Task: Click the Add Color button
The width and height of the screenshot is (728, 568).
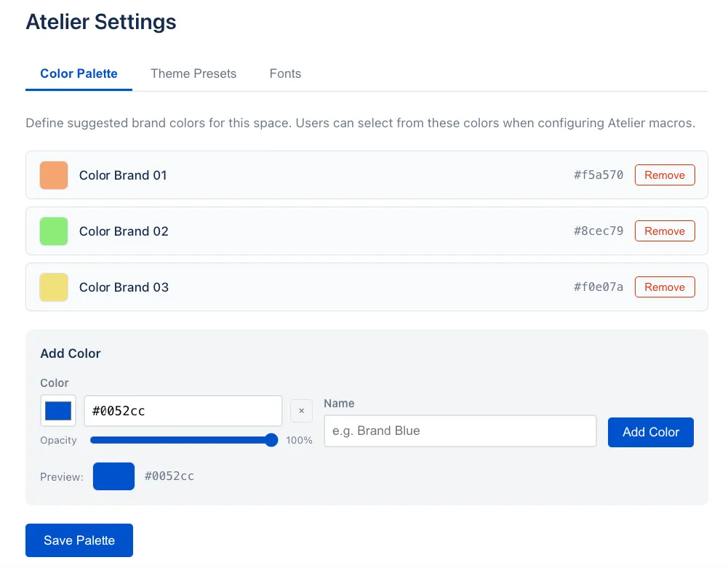Action: [x=650, y=433]
